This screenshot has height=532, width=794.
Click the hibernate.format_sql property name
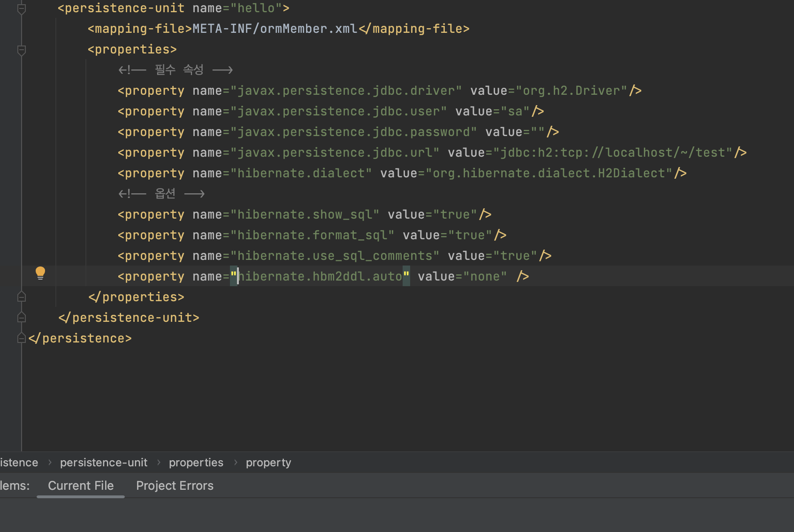click(x=313, y=235)
